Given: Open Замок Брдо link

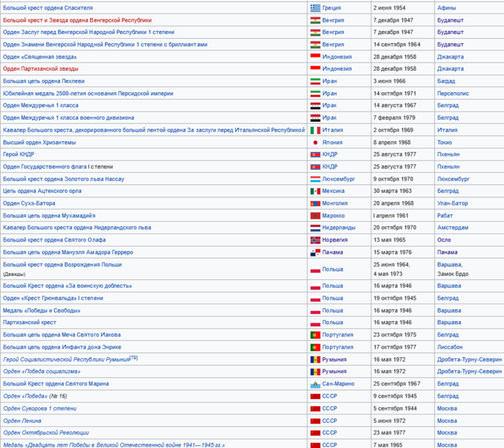Looking at the screenshot, I should pos(453,274).
